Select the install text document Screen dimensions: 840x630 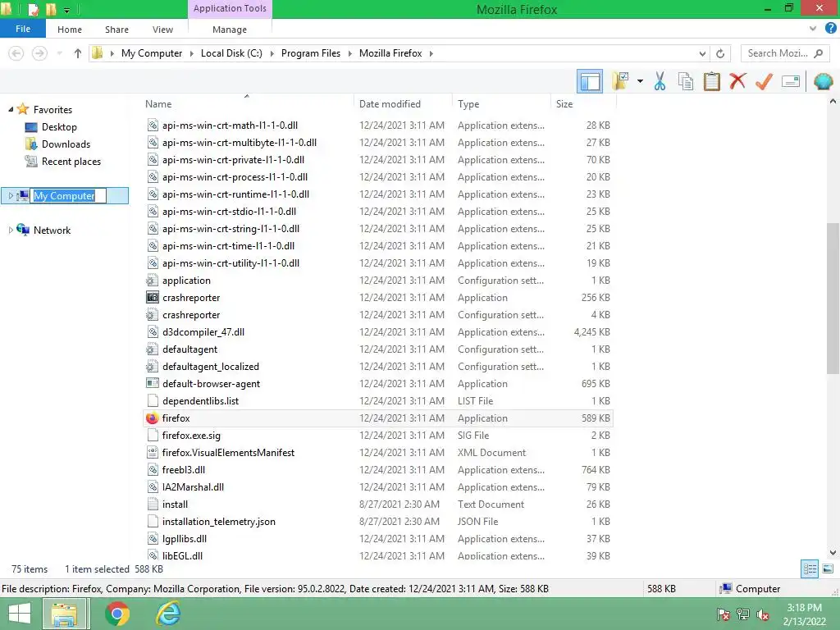(x=377, y=504)
